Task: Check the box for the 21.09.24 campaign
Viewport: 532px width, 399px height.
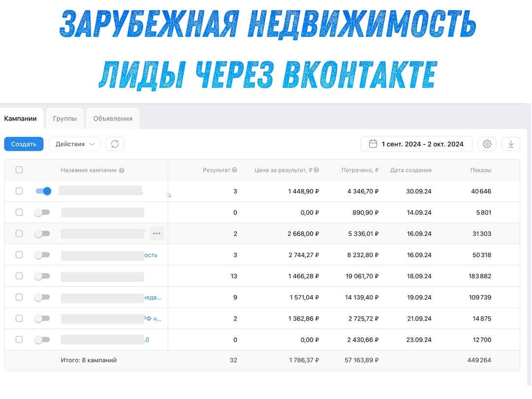Action: tap(19, 318)
